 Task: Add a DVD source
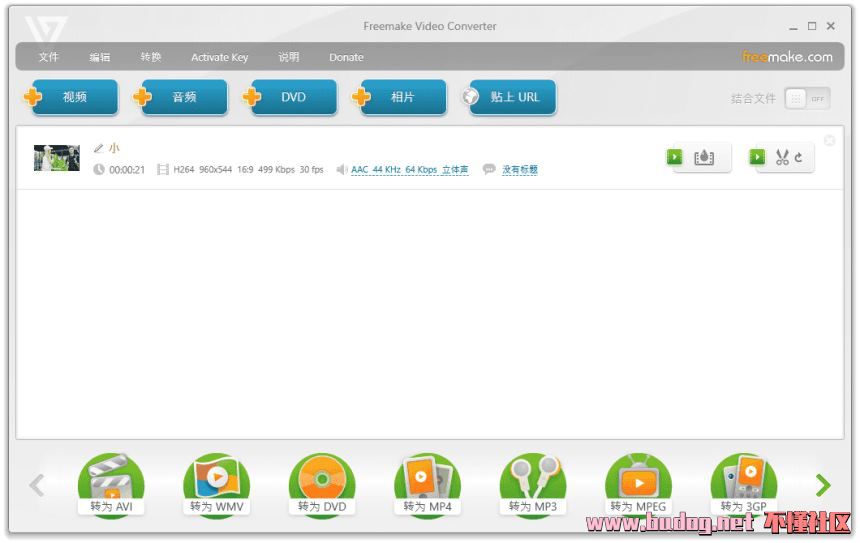click(291, 97)
